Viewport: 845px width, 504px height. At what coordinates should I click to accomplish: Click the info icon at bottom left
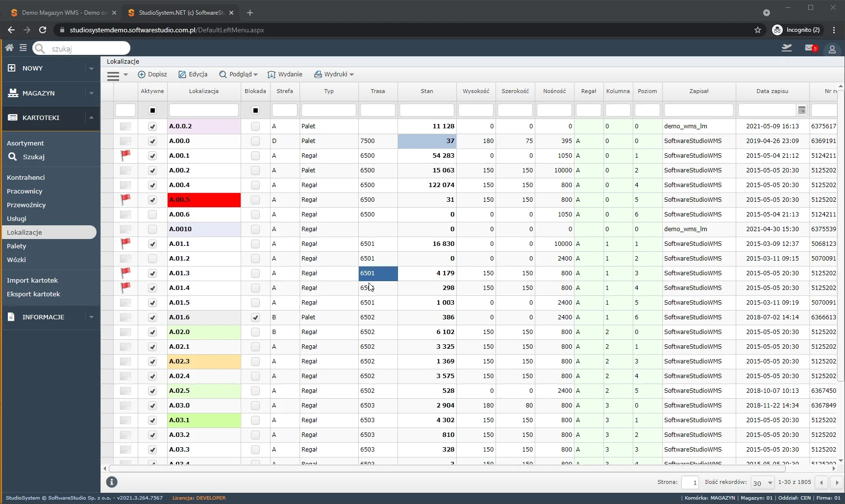point(112,482)
